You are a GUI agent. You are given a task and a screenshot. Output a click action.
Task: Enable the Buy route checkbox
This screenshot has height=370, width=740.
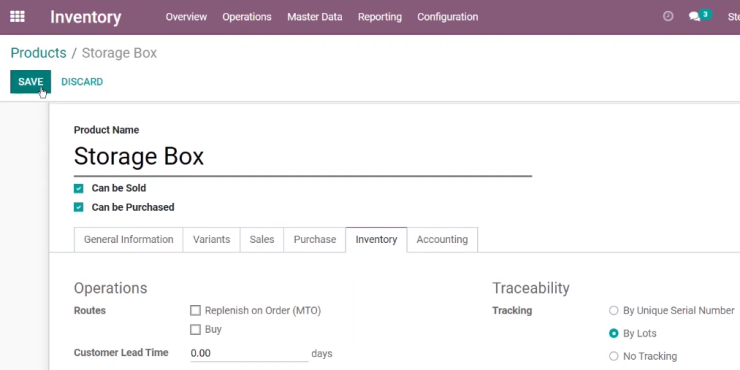195,329
